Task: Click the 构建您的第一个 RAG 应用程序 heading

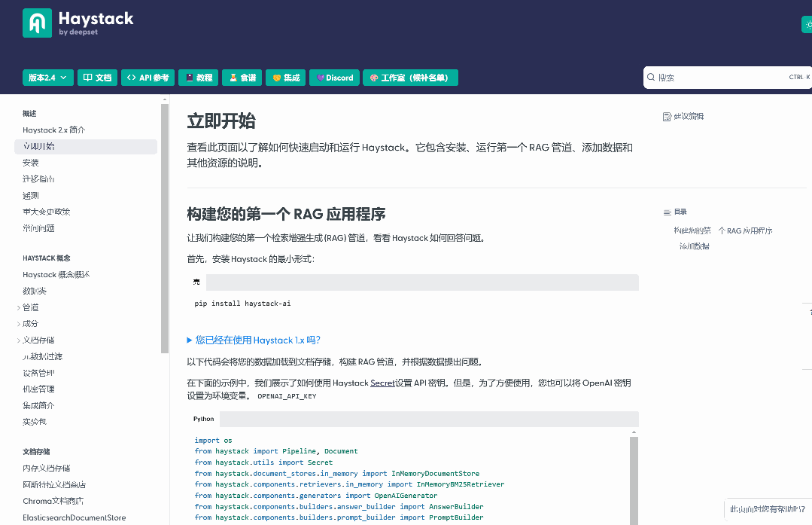Action: coord(286,214)
